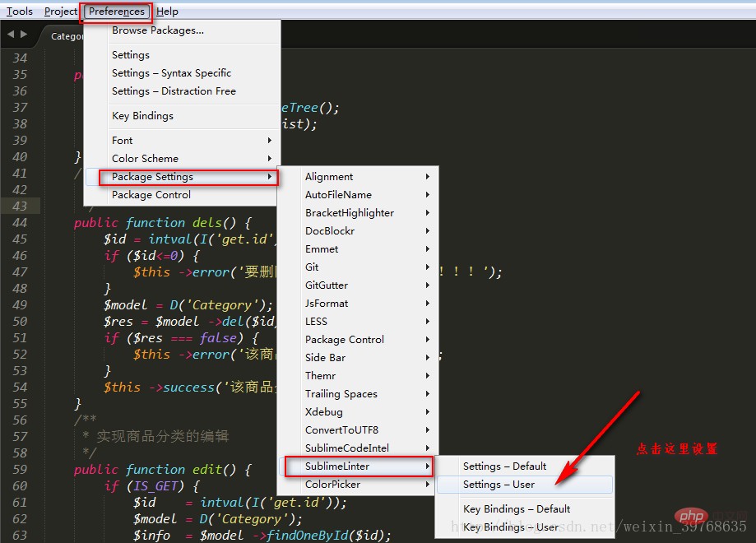
Task: Click line number 43 in gutter
Action: tap(20, 207)
